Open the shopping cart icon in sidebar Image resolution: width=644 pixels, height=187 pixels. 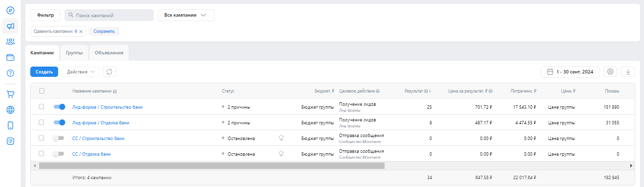(x=10, y=94)
